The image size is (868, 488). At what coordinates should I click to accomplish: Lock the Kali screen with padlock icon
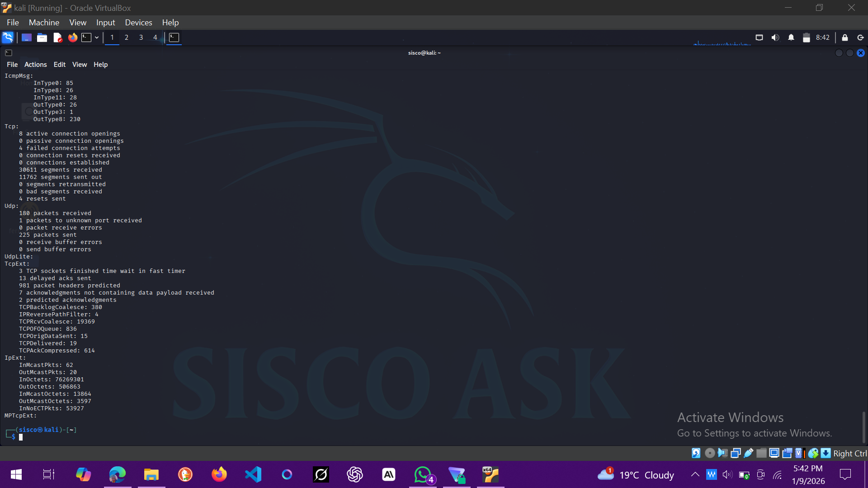[x=845, y=38]
